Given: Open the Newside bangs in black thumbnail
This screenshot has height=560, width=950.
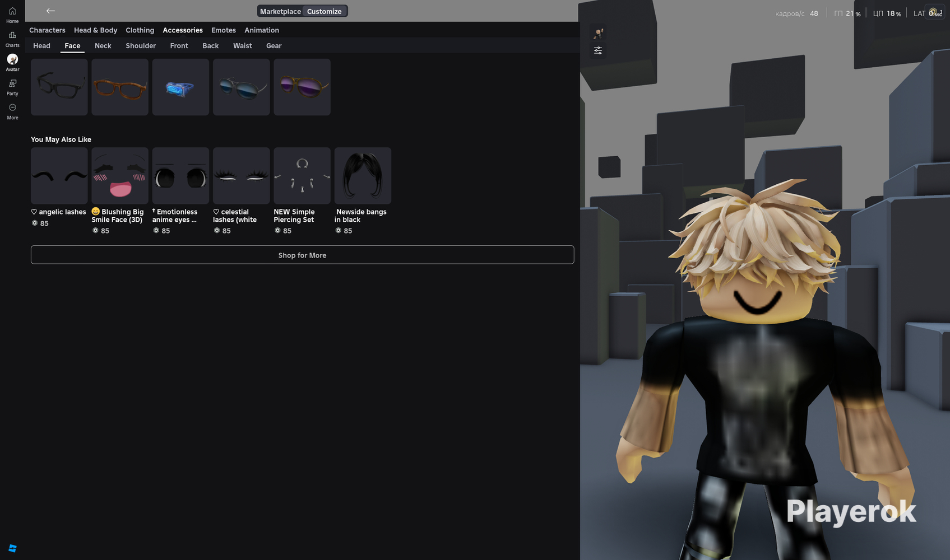Looking at the screenshot, I should [x=363, y=176].
